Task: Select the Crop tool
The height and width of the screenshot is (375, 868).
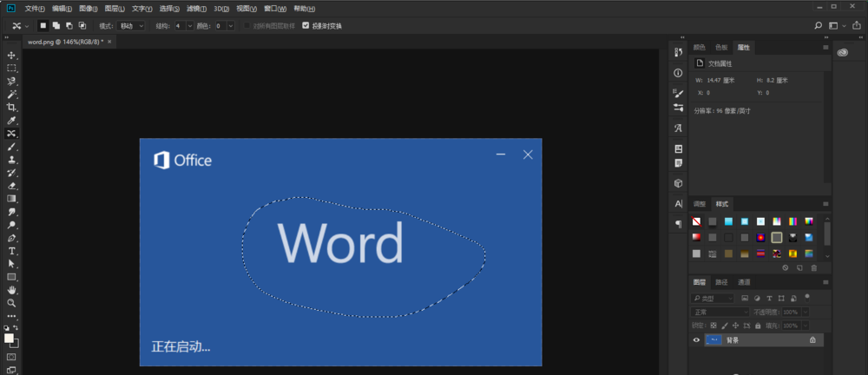Action: pos(12,107)
